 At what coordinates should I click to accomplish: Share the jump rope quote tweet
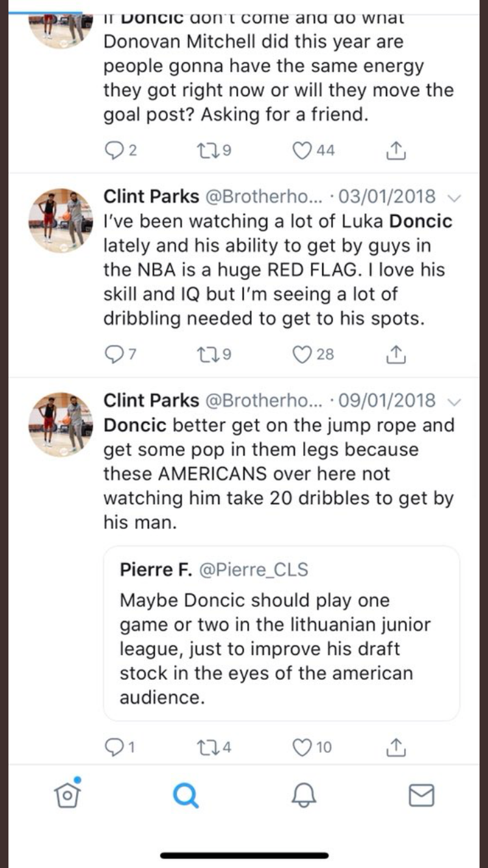(396, 748)
